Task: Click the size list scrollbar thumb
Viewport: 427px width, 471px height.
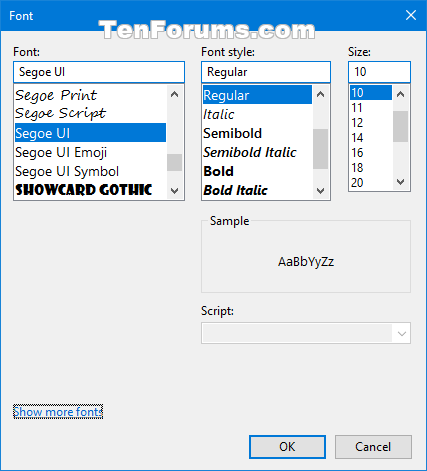Action: [x=401, y=126]
